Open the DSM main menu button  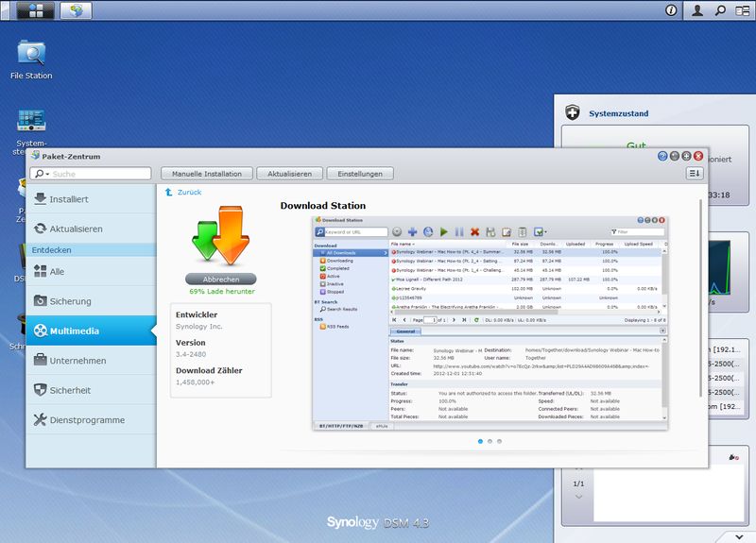(36, 10)
